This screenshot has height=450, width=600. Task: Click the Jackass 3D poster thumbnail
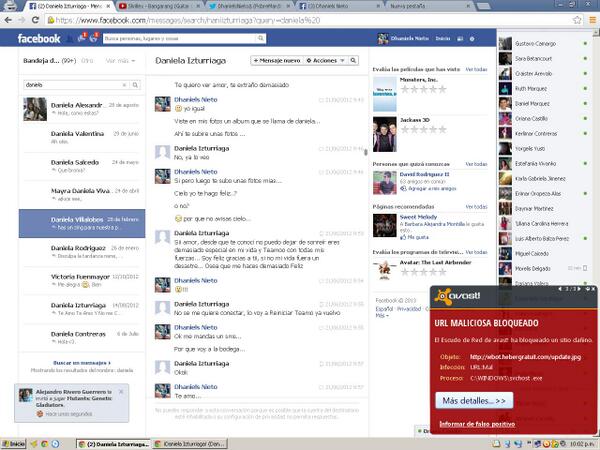[x=385, y=134]
